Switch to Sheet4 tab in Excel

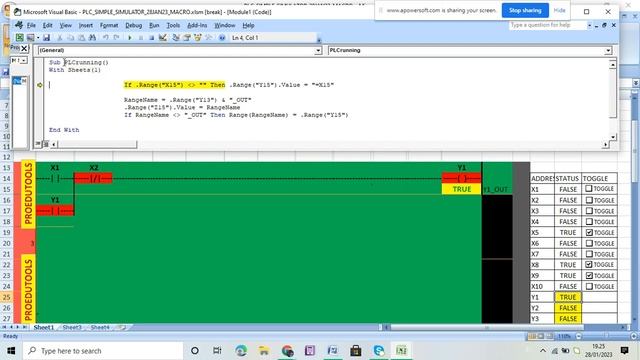pyautogui.click(x=100, y=327)
